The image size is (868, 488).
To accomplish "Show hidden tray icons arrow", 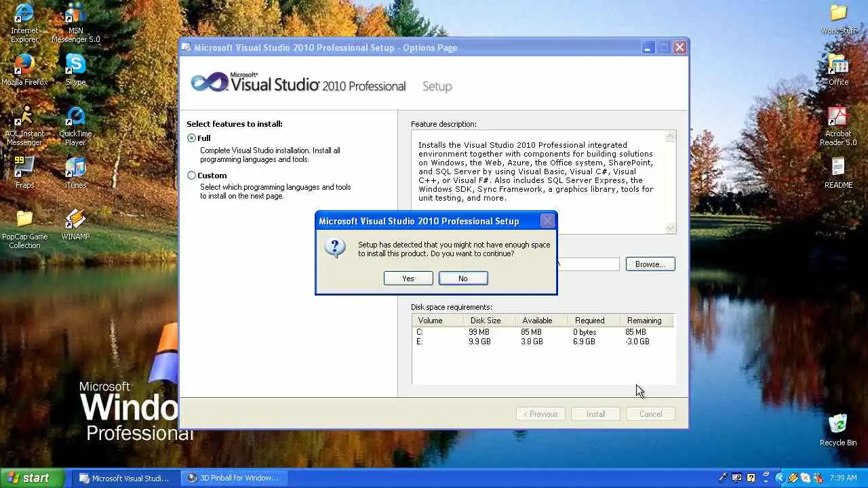I will (781, 478).
